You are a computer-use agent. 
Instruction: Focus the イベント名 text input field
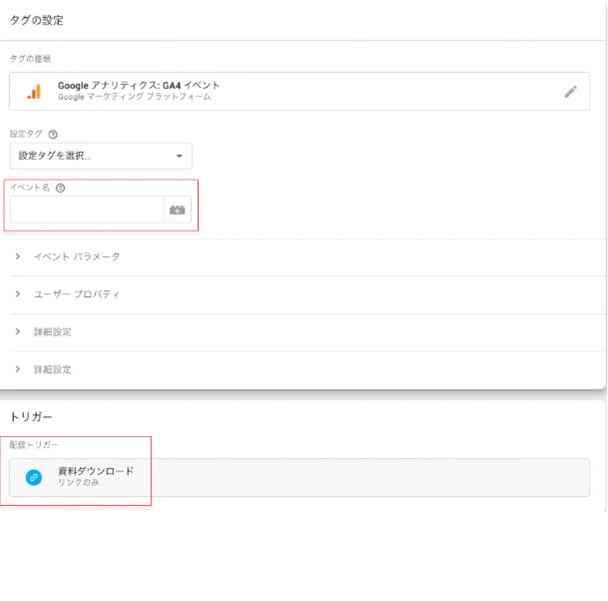[x=87, y=210]
